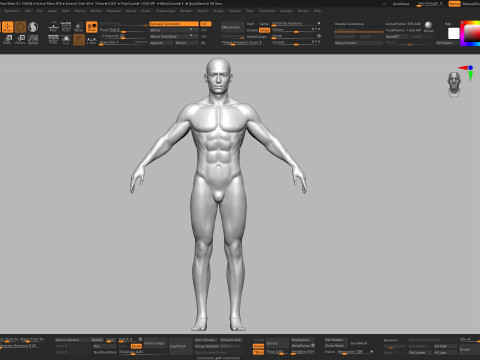The image size is (480, 360).
Task: Click the Thick extract thickness slider
Action: tap(277, 352)
